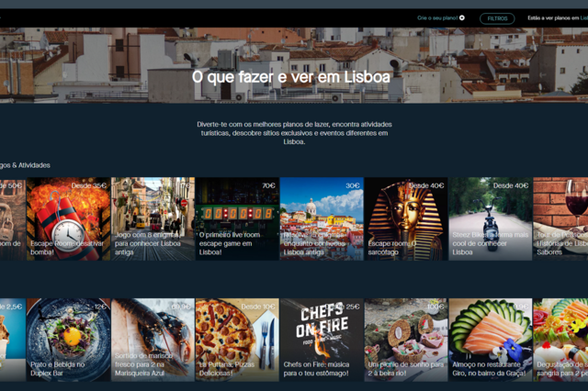This screenshot has width=588, height=391.
Task: Open 'Almoço no restaurante Giro' card
Action: coord(491,340)
